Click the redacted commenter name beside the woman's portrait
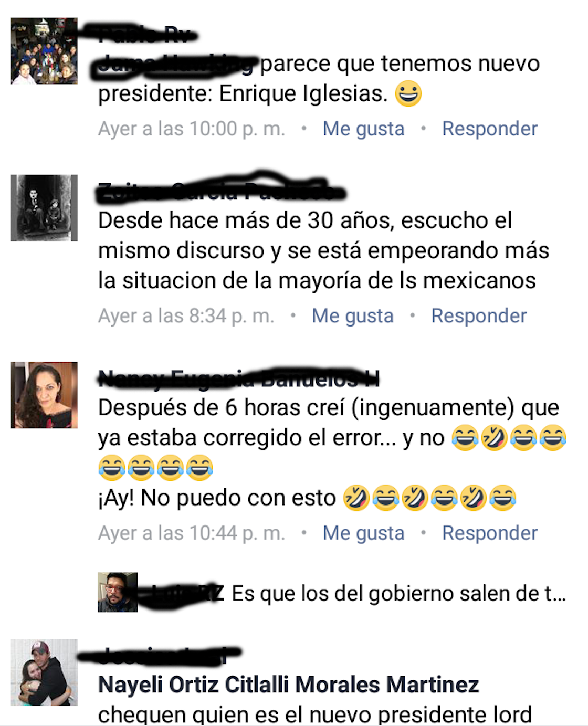This screenshot has height=726, width=588. (x=239, y=377)
